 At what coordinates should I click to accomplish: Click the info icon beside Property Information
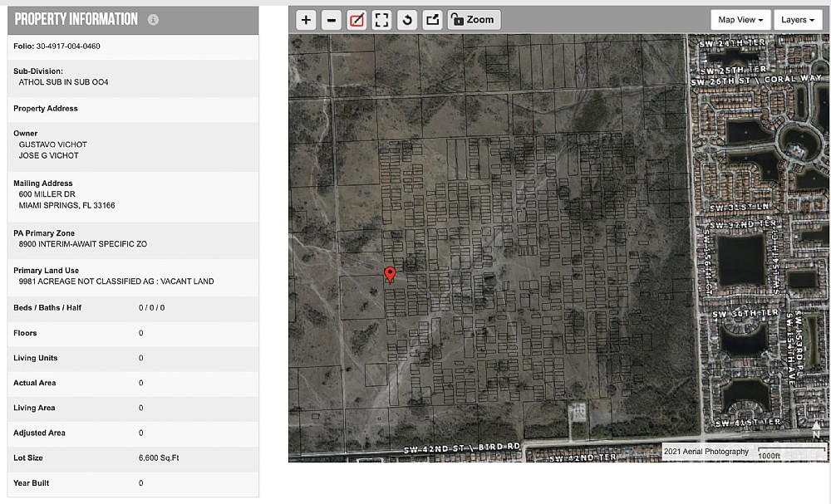[x=153, y=20]
